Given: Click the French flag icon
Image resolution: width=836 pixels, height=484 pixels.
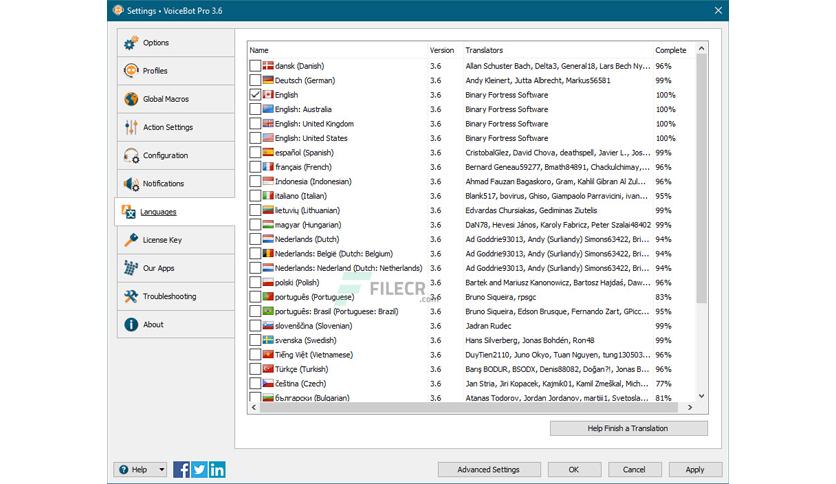Looking at the screenshot, I should 268,167.
